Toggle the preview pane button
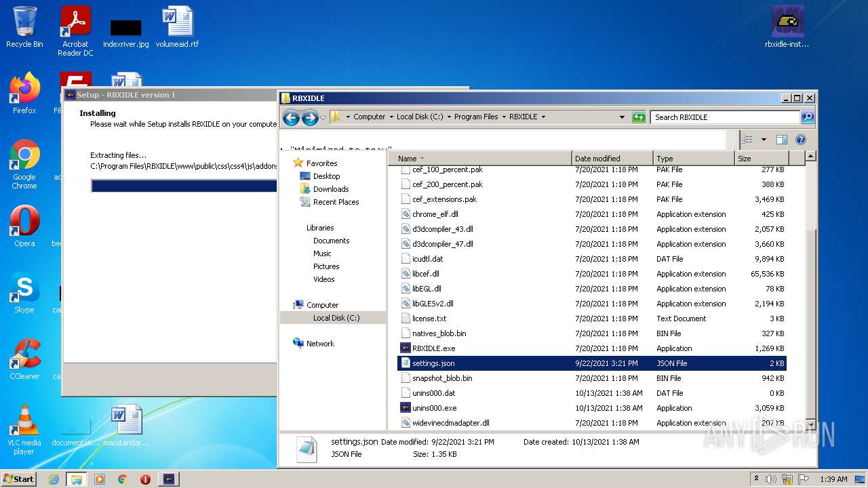This screenshot has height=488, width=868. [781, 140]
